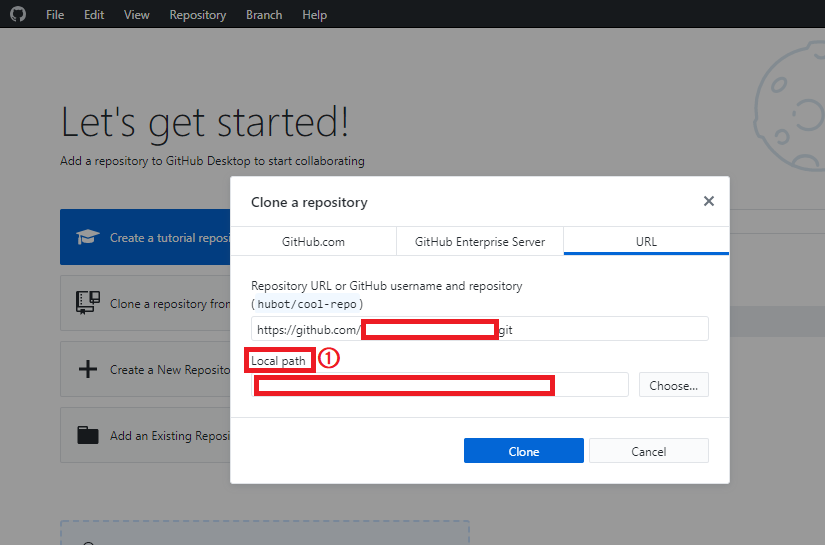Switch to the GitHub Enterprise Server tab
The width and height of the screenshot is (825, 545).
pos(480,241)
